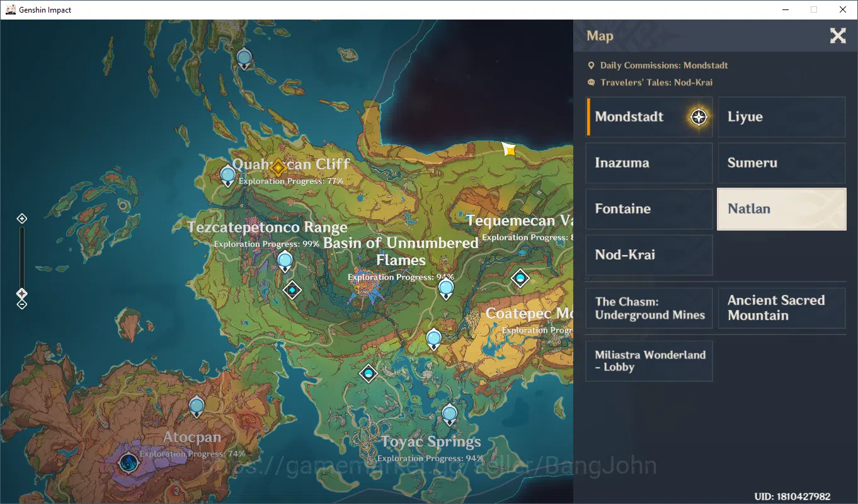Screen dimensions: 858x504
Task: Select the waypoint left of Quahuacan Cliff label
Action: 228,175
